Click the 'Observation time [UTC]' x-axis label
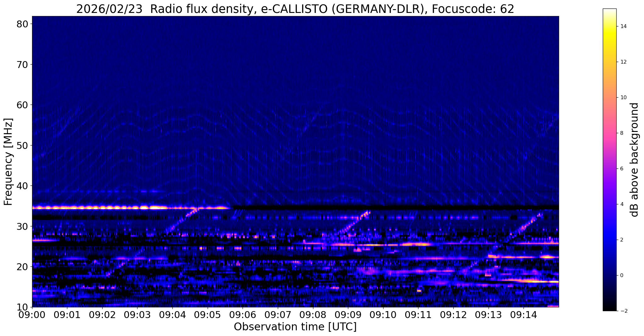Screen dimensions: 644x336 pos(295,327)
